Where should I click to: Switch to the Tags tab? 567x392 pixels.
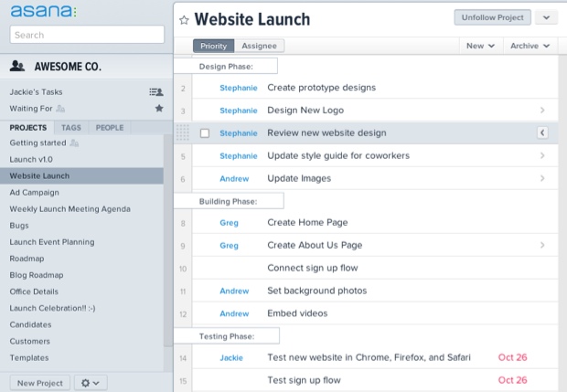[x=71, y=128]
